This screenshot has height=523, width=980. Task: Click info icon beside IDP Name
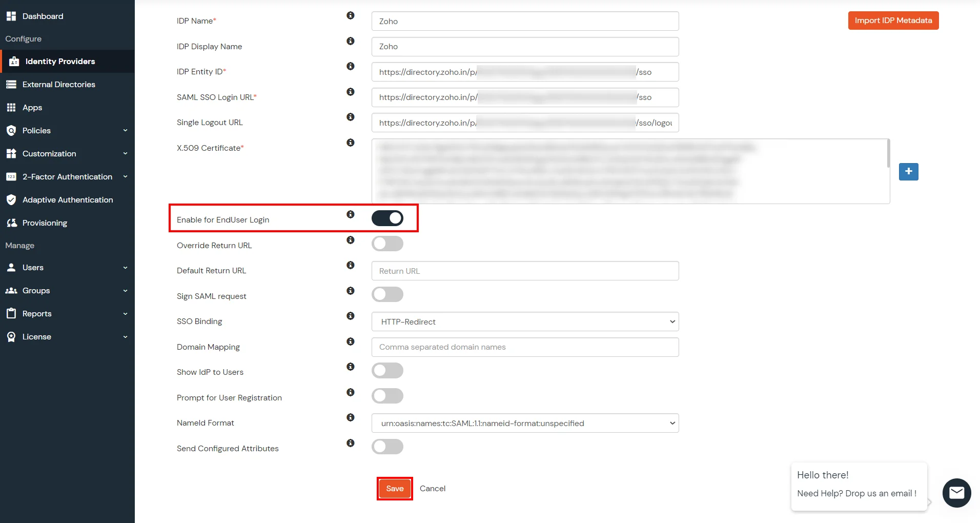click(x=351, y=15)
